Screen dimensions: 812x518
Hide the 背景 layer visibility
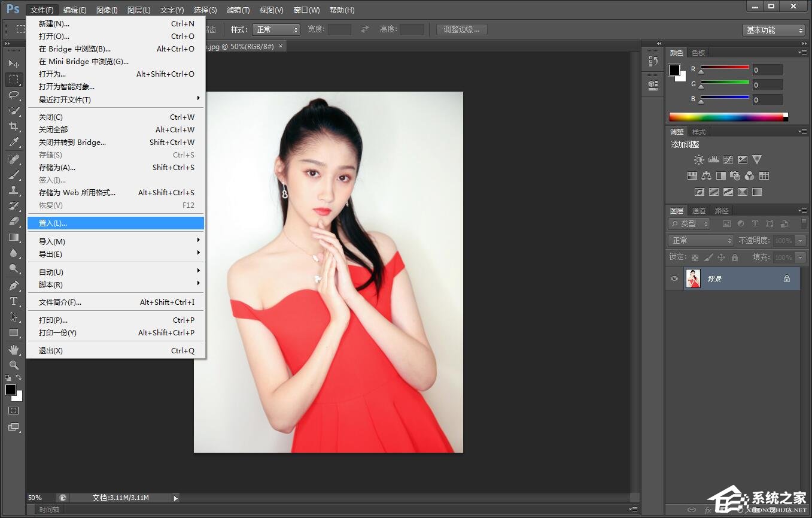674,278
